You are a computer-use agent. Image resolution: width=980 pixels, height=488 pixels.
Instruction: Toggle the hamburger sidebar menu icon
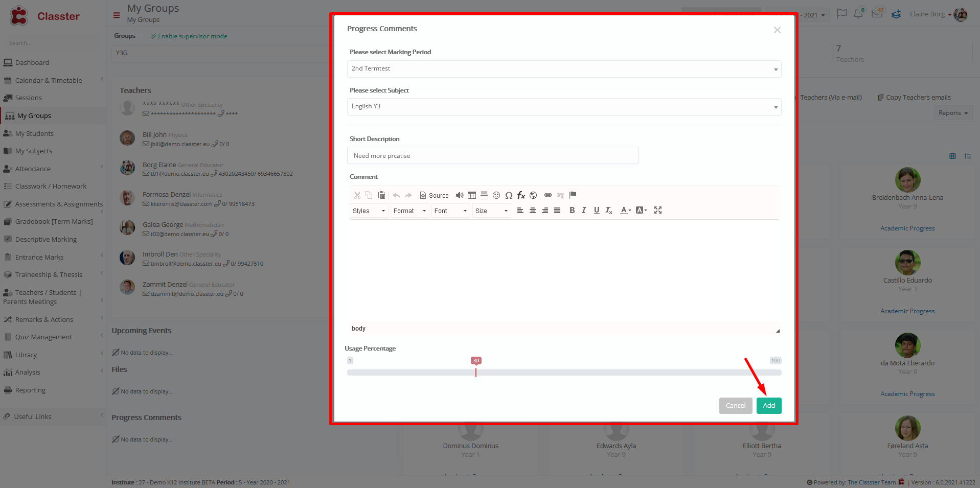tap(117, 15)
